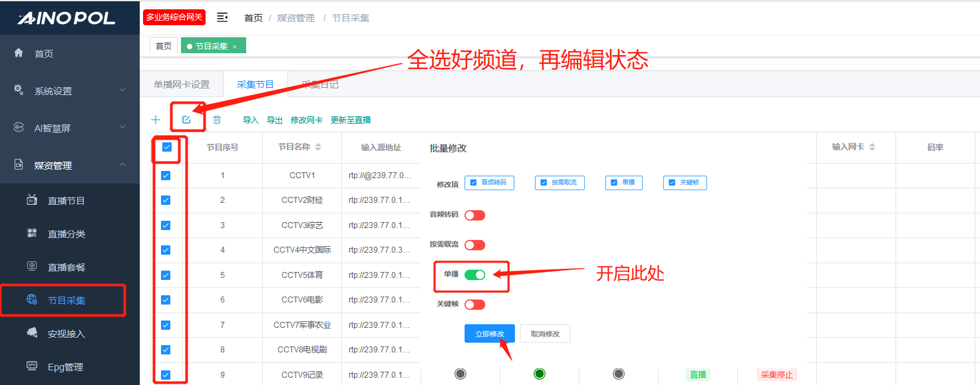Click the plus icon to add program
This screenshot has width=980, height=385.
(156, 120)
